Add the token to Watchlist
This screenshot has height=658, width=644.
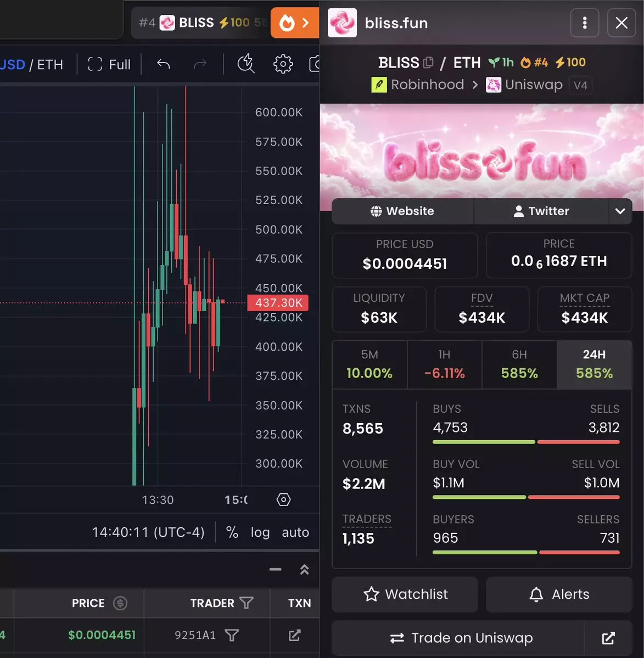405,594
